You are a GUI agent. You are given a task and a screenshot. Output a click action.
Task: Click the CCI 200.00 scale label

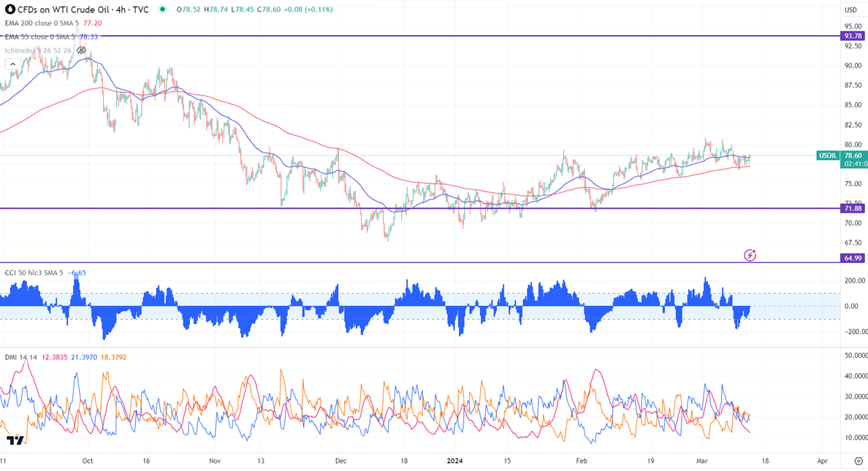(x=855, y=281)
